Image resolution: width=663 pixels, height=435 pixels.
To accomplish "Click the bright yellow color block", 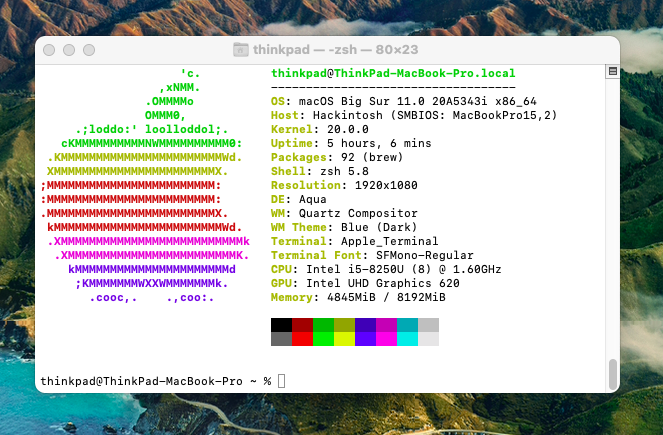I will click(344, 339).
